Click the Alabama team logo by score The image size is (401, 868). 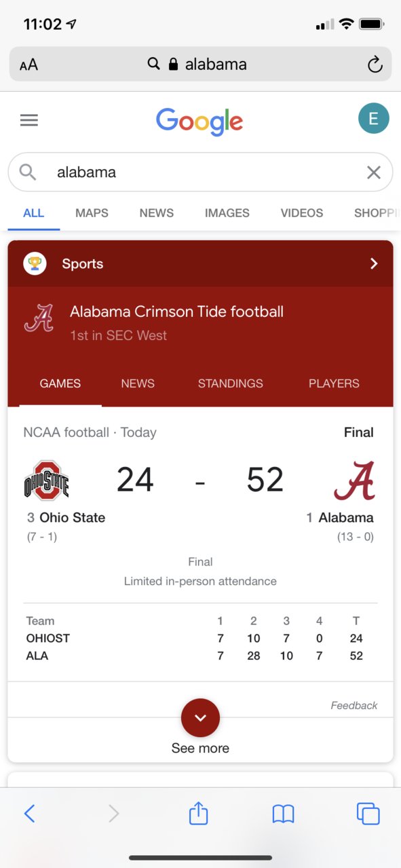click(354, 480)
